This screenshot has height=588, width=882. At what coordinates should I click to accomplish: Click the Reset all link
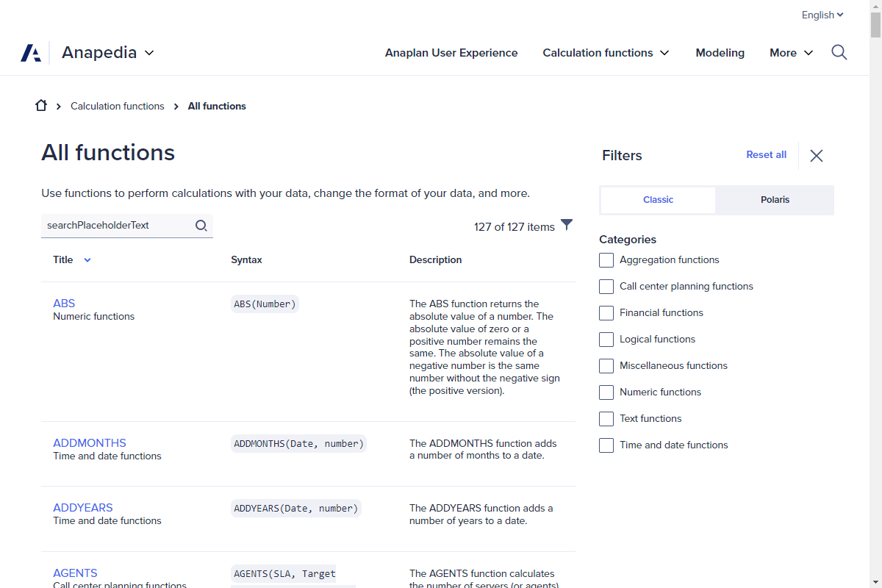(766, 155)
